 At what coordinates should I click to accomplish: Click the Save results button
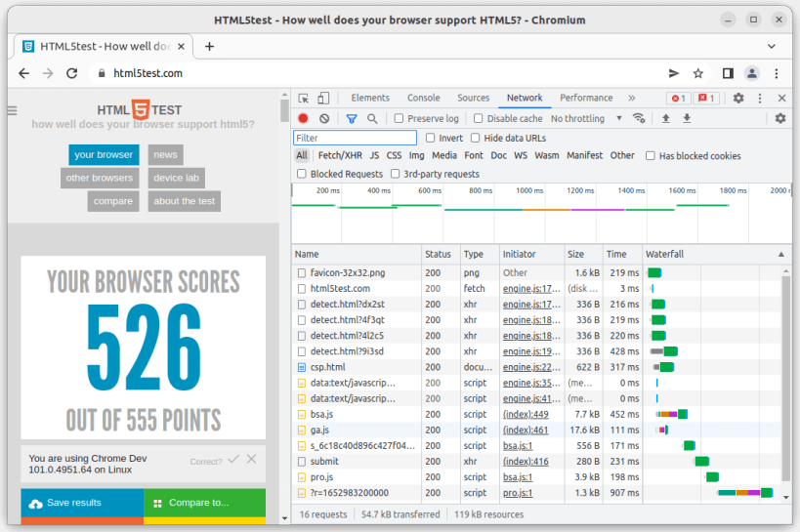[82, 503]
